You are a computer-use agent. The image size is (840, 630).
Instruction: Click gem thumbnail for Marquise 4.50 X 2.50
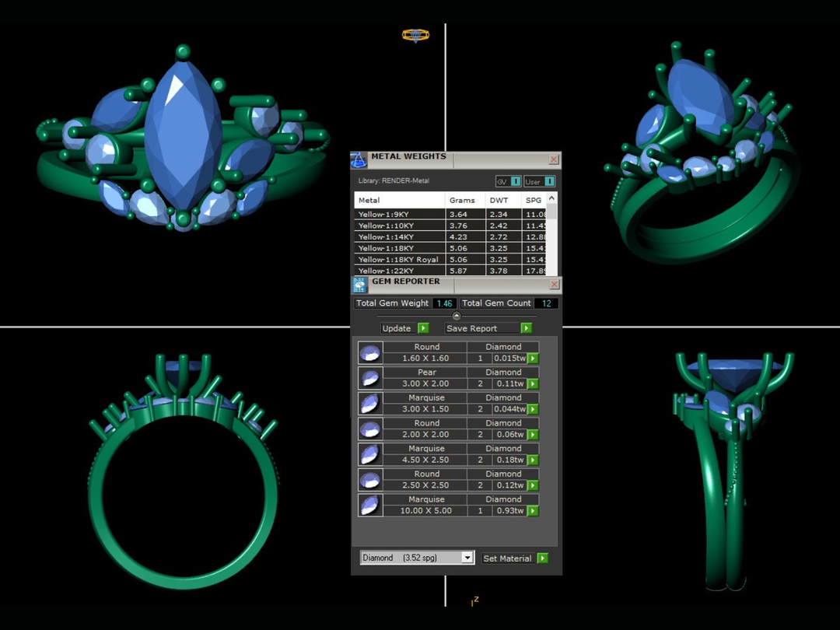click(x=370, y=454)
